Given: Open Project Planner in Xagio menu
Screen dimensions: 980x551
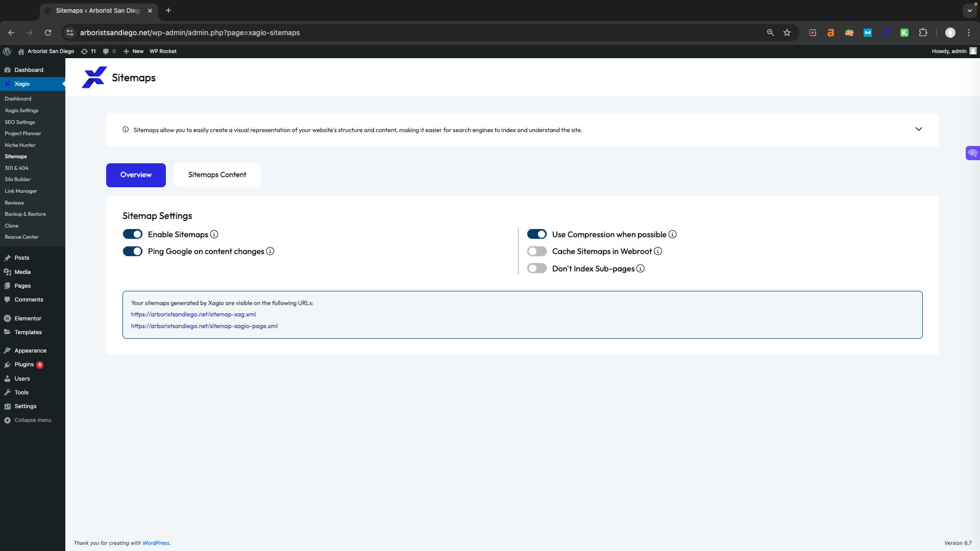Looking at the screenshot, I should [x=23, y=134].
